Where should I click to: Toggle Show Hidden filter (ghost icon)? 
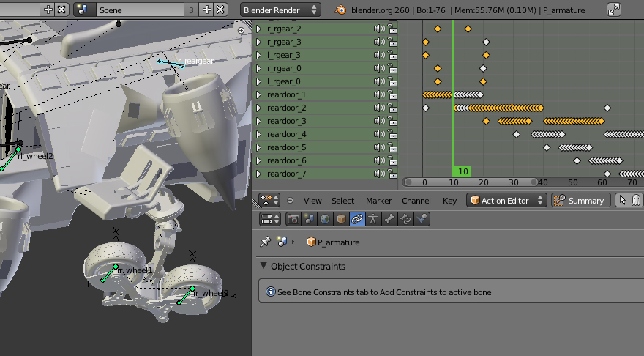coord(636,200)
